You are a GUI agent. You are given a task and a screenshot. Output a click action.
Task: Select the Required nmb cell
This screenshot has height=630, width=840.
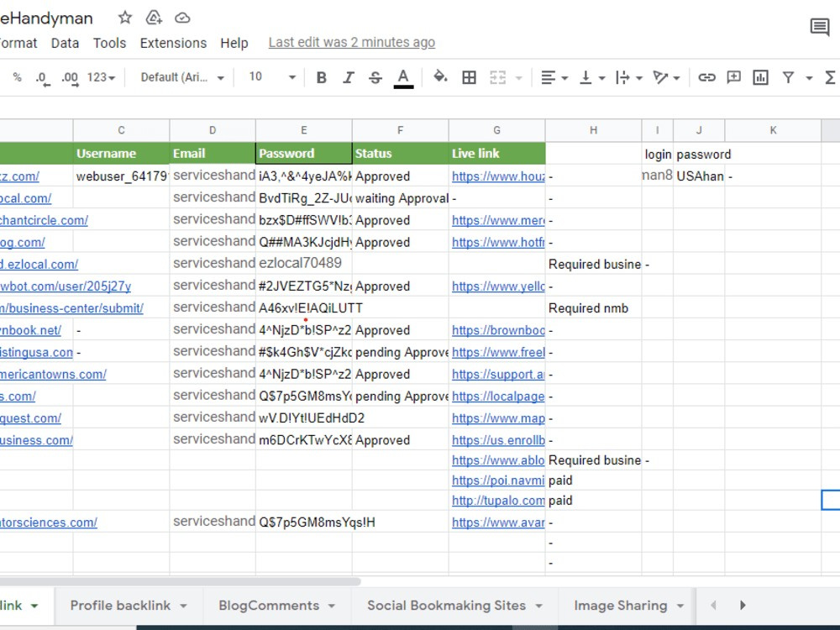(x=593, y=308)
